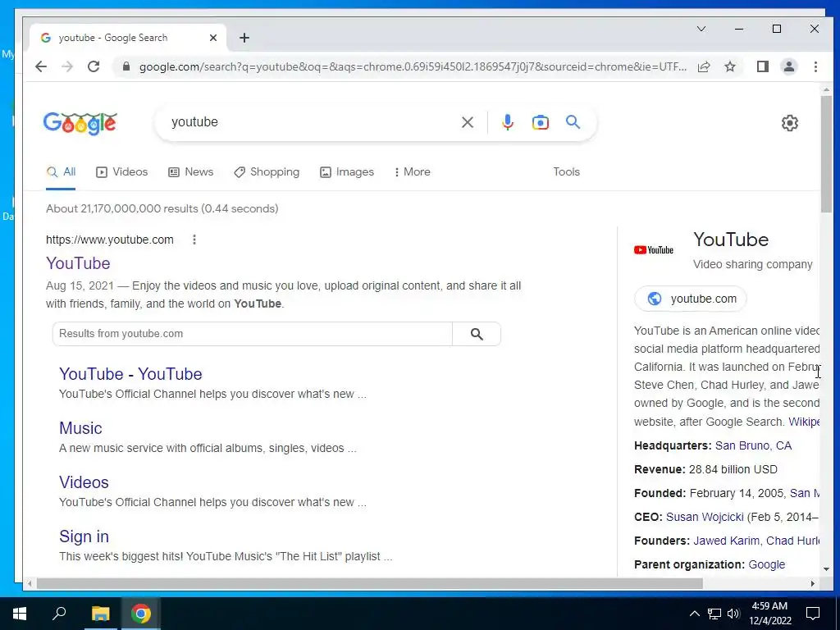This screenshot has width=840, height=630.
Task: Switch to the News tab
Action: (190, 172)
